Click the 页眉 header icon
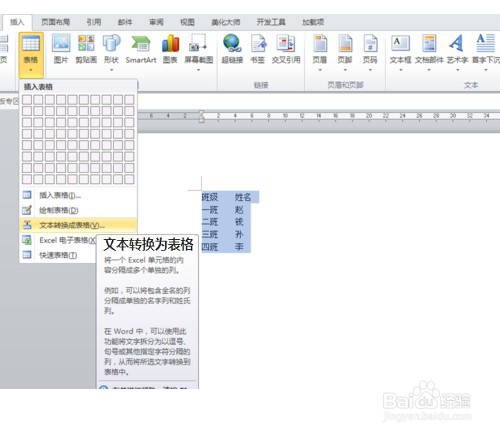500x434 pixels. point(320,43)
